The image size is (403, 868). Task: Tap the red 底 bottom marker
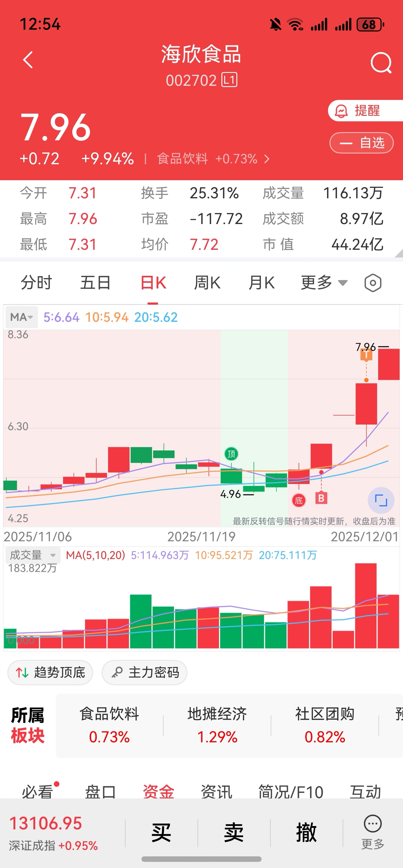click(x=299, y=501)
